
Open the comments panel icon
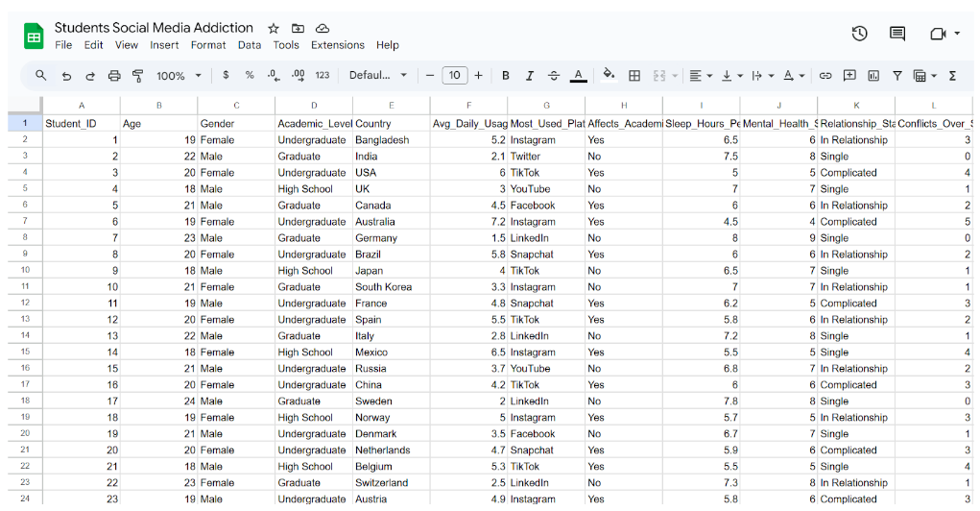[897, 34]
